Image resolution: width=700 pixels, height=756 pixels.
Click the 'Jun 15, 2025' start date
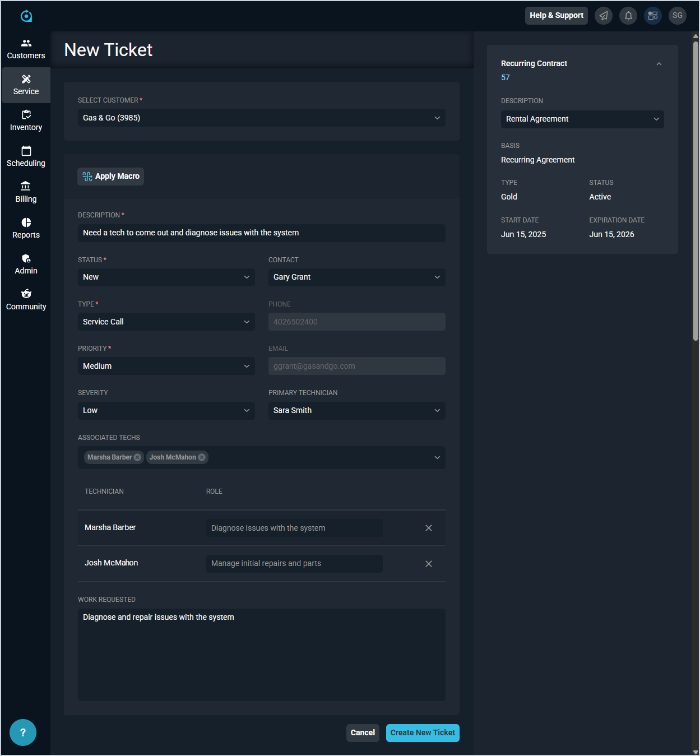click(523, 234)
